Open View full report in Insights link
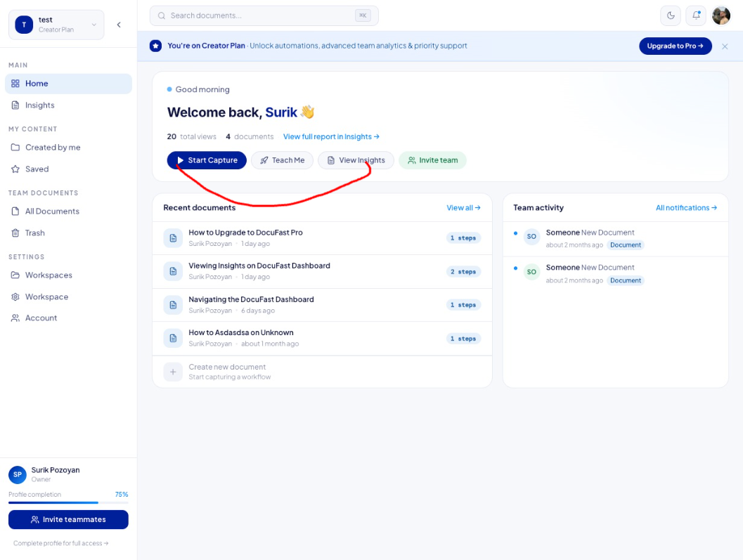Viewport: 743px width, 560px height. coord(331,136)
